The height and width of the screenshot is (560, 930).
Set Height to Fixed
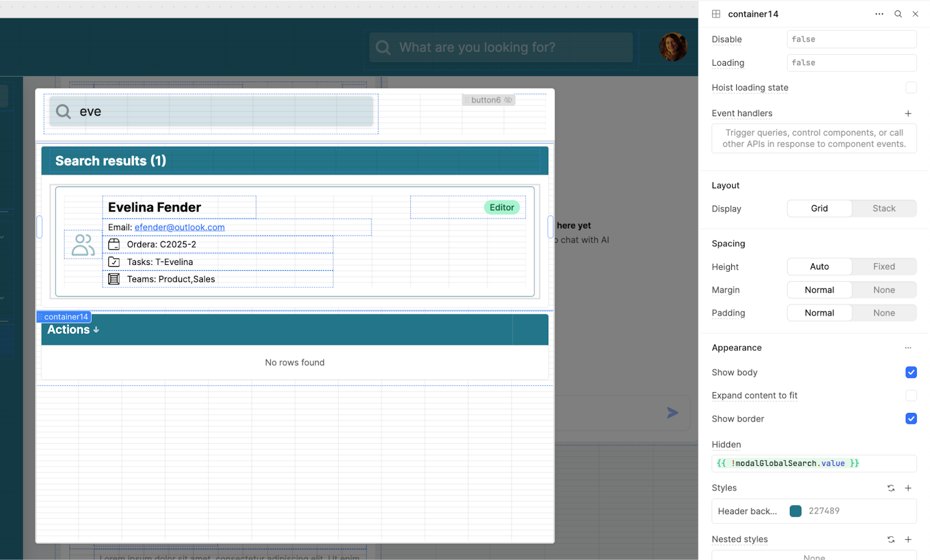pos(884,267)
